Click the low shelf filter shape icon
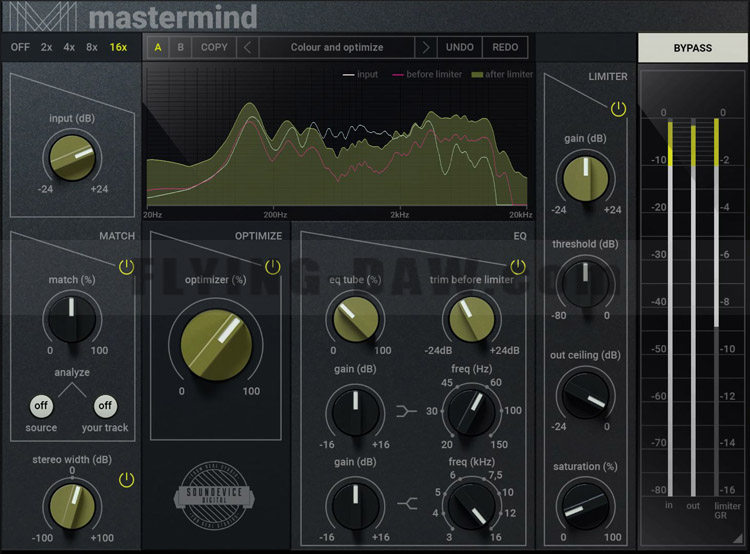750x554 pixels. coord(407,411)
